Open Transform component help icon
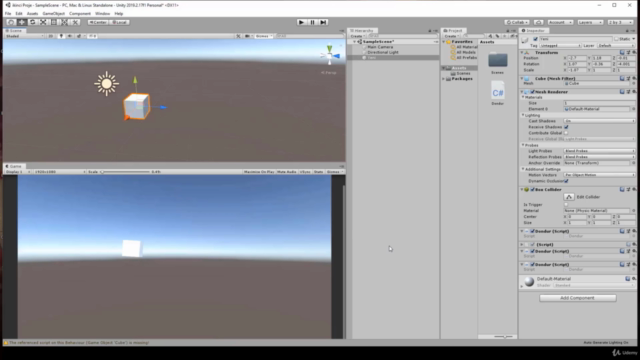 [622, 52]
